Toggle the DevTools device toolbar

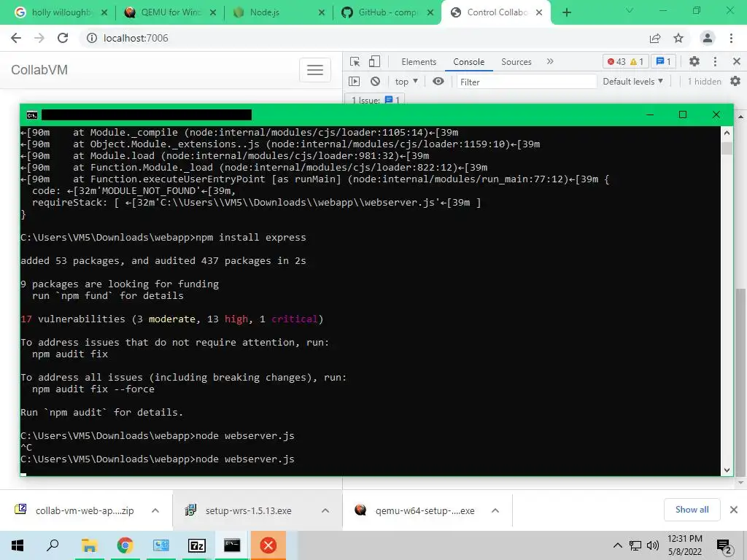[x=374, y=61]
